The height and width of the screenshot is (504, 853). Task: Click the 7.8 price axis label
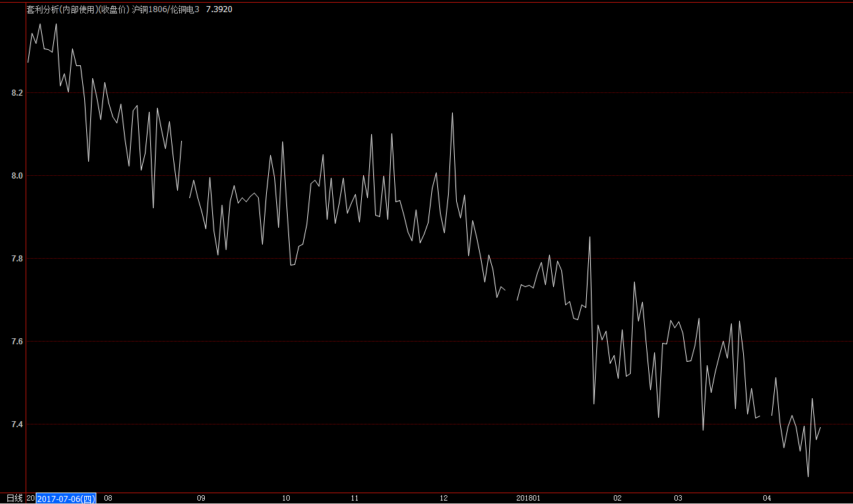coord(18,259)
